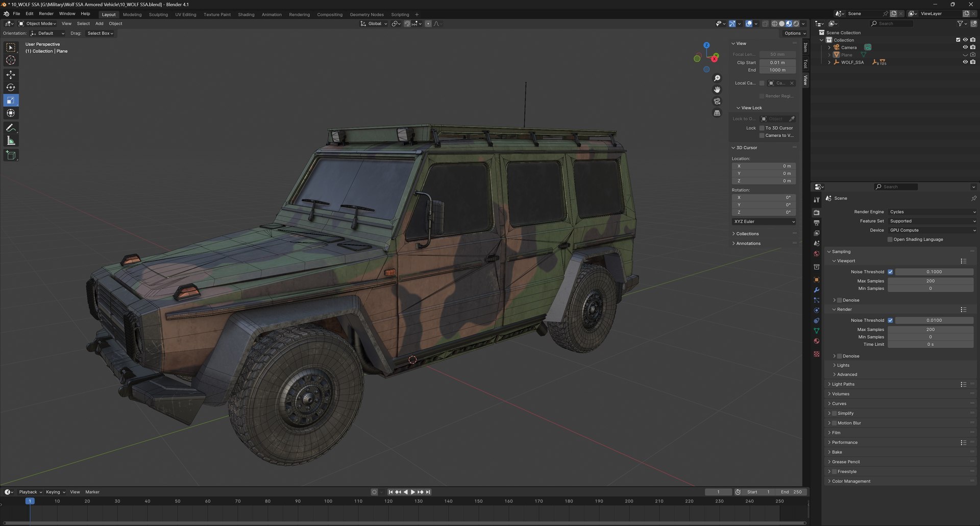Click the viewport Options button
This screenshot has height=526, width=980.
click(x=795, y=33)
